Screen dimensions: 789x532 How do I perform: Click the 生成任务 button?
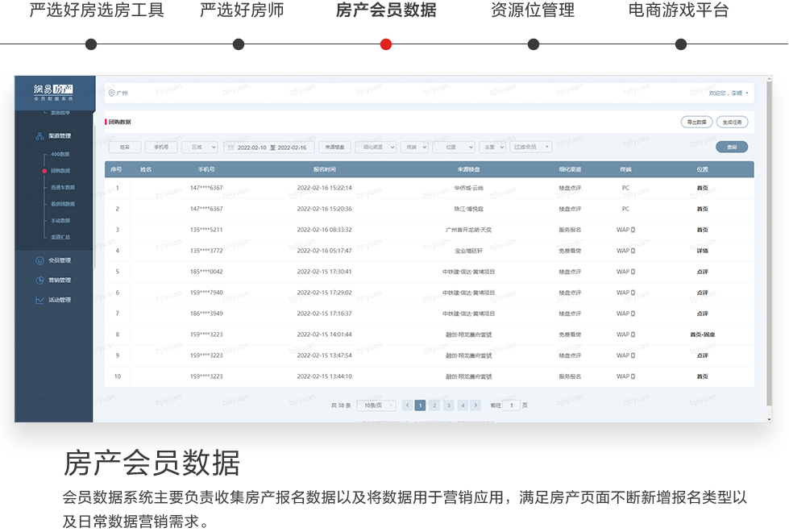click(x=732, y=122)
